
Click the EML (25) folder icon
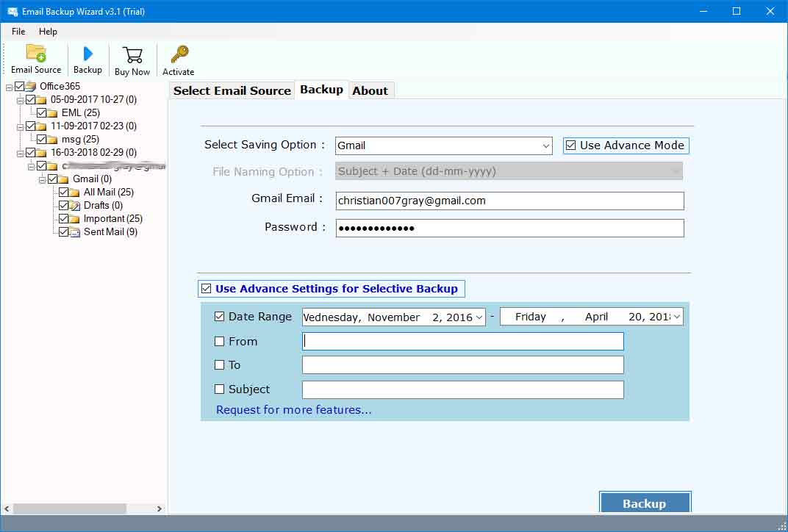tap(52, 113)
